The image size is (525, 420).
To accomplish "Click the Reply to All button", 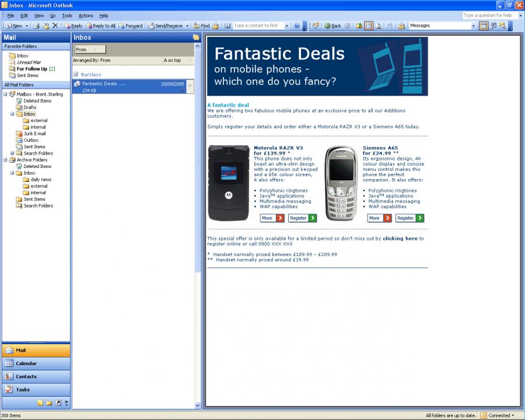I will pyautogui.click(x=101, y=26).
